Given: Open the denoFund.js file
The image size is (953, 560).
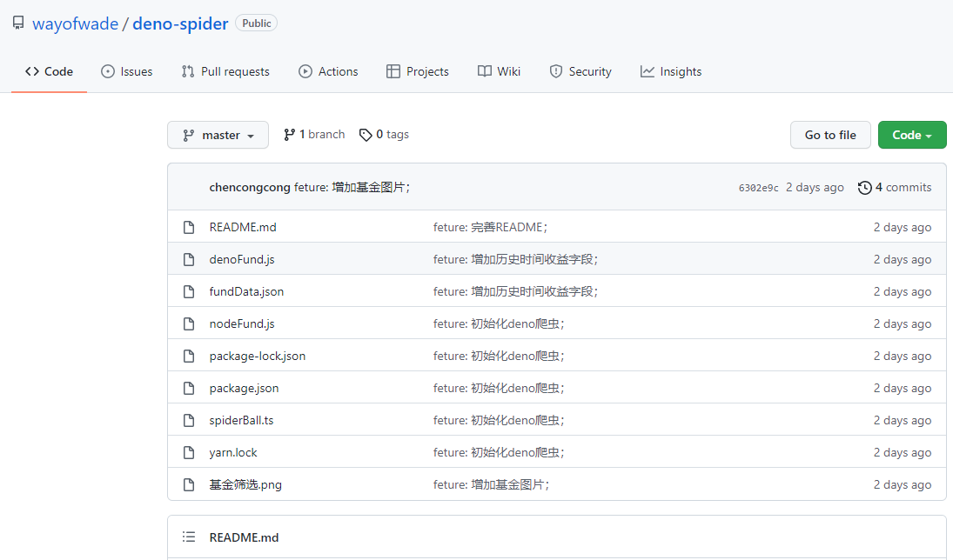Looking at the screenshot, I should tap(242, 259).
